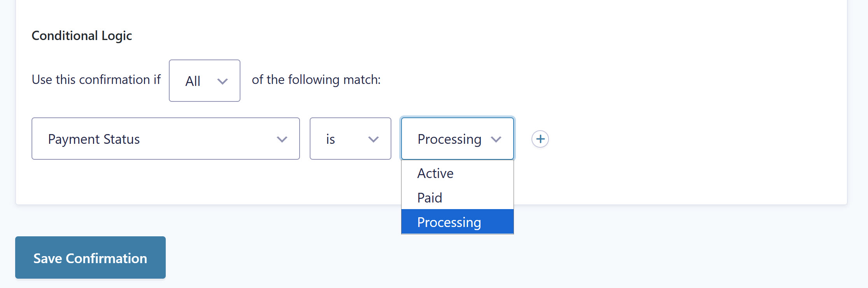Click the 'Payment Status' text in selector
The height and width of the screenshot is (288, 868).
coord(94,139)
